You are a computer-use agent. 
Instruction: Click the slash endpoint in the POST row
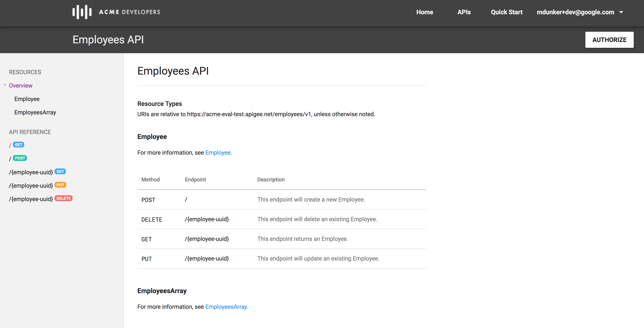(x=186, y=200)
